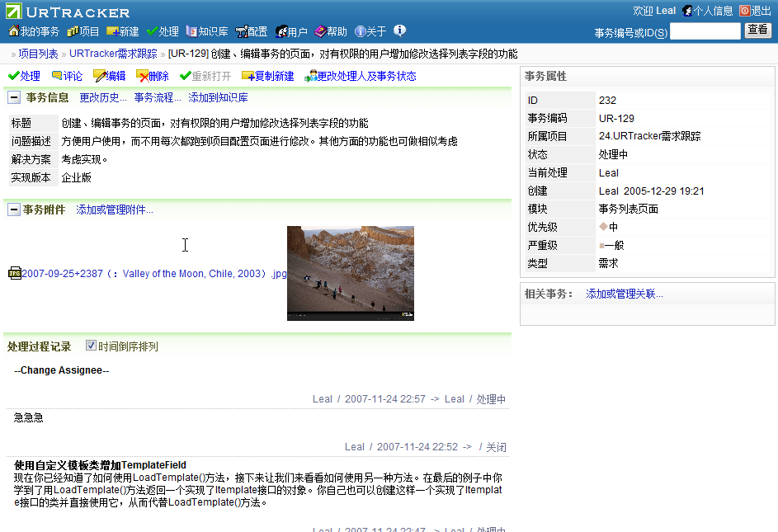The height and width of the screenshot is (532, 778).
Task: Click the 复制新建 icon
Action: [248, 76]
